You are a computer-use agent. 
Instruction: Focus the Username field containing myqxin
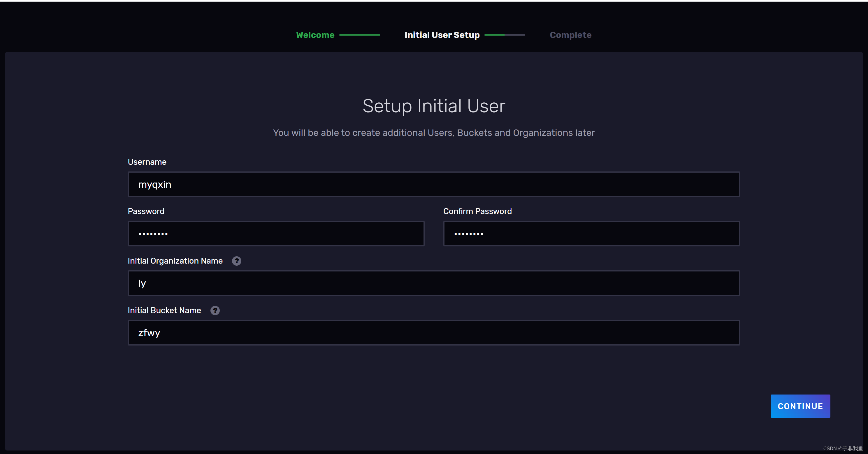433,184
